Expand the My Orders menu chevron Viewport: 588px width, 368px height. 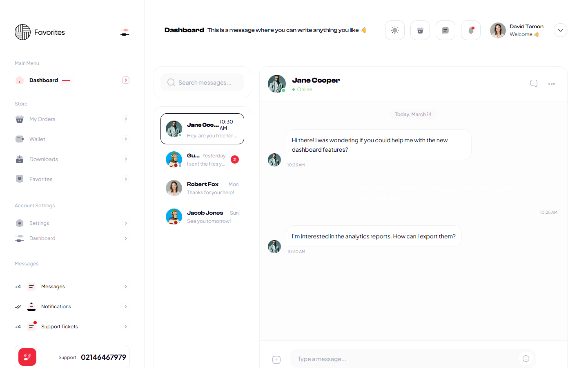pyautogui.click(x=126, y=119)
